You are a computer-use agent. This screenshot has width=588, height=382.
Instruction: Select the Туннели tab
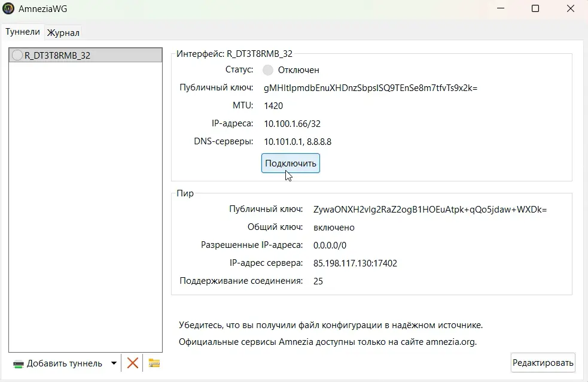[x=23, y=31]
